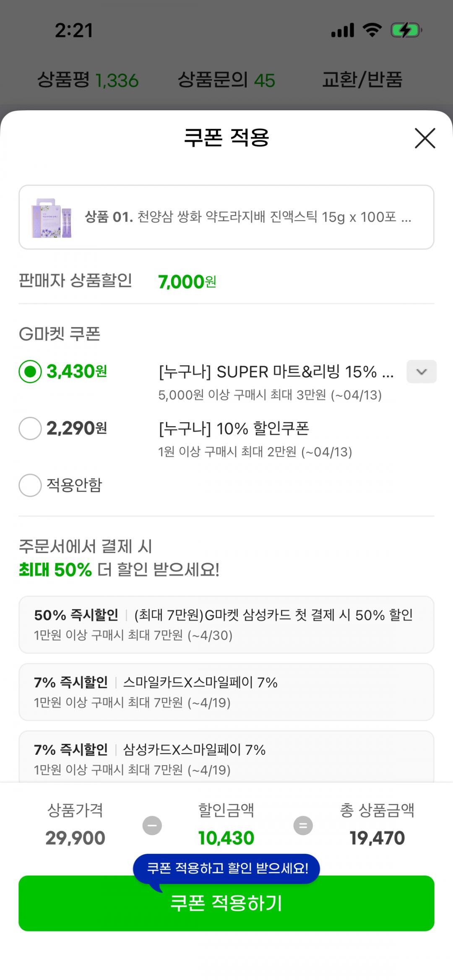Image resolution: width=453 pixels, height=980 pixels.
Task: Open the 삼성카드X스마일페이 7% offer card
Action: (x=226, y=757)
